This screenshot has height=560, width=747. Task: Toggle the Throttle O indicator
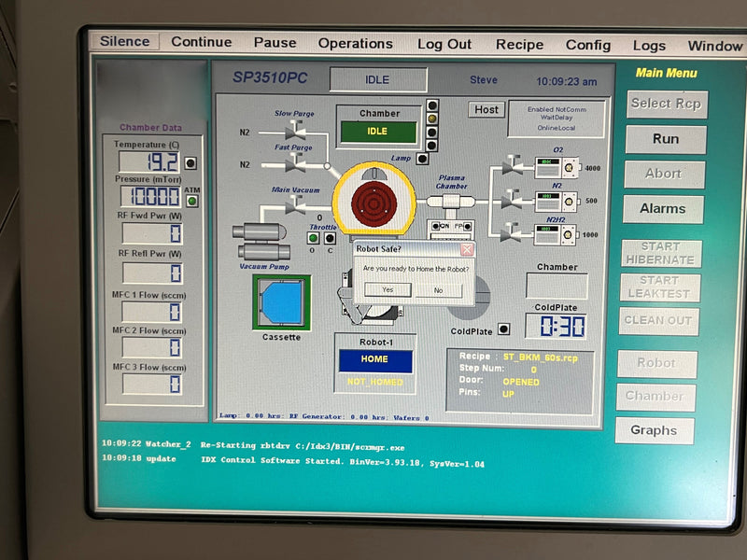coord(313,236)
